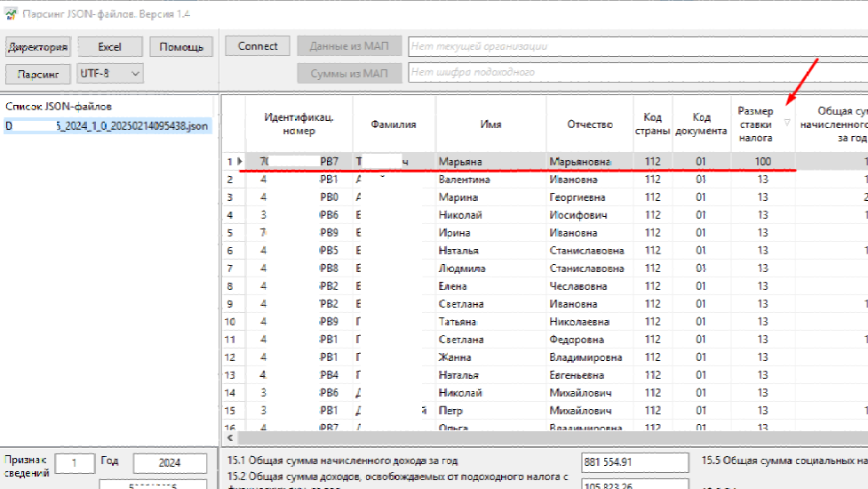868x489 pixels.
Task: Select the listed JSON file
Action: 108,126
